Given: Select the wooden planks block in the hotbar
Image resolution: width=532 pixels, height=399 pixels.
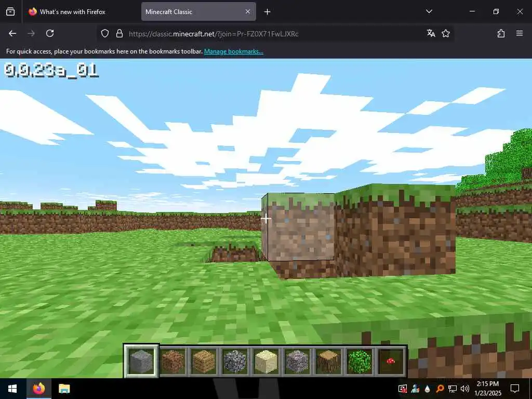Looking at the screenshot, I should coord(204,362).
